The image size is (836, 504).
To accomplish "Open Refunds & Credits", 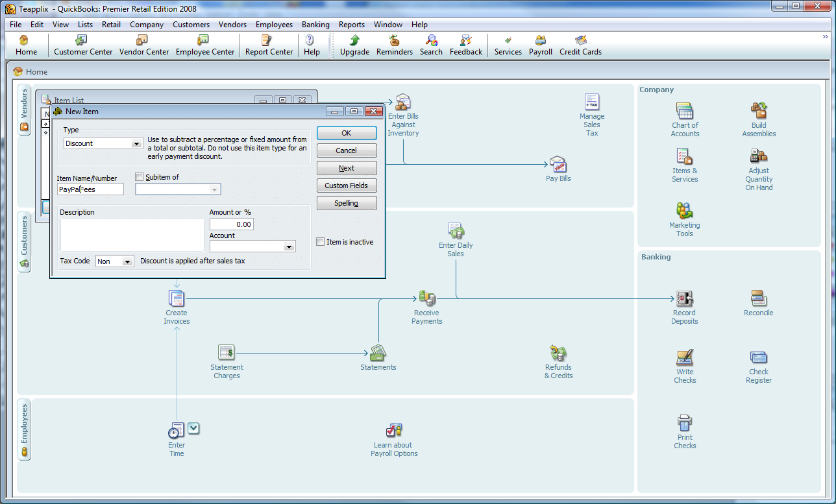I will (558, 362).
